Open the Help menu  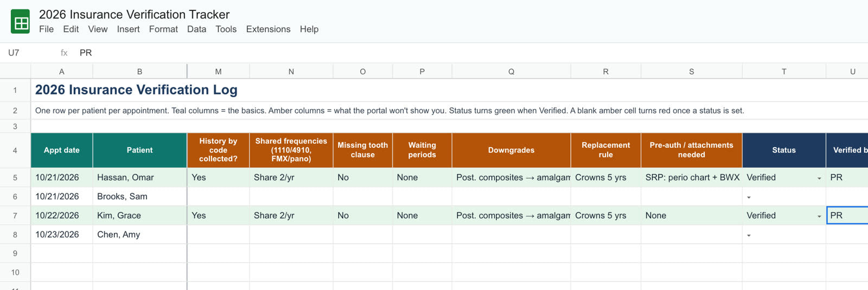(x=309, y=29)
